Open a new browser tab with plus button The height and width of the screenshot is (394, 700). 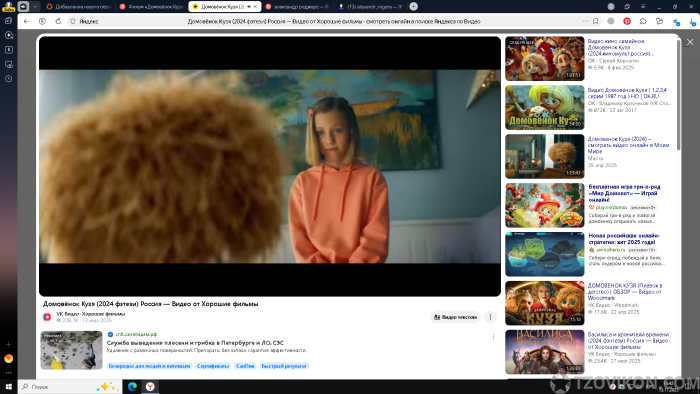tap(414, 6)
